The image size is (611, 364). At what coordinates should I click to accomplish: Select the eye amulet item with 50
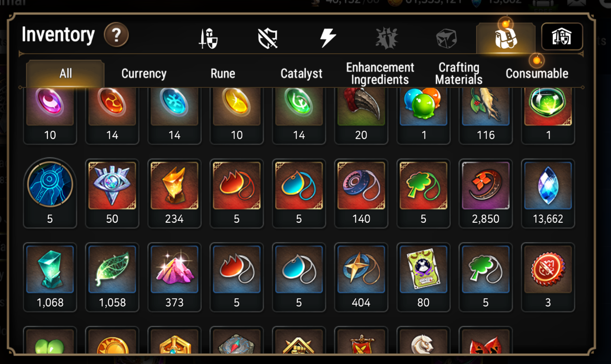[112, 194]
